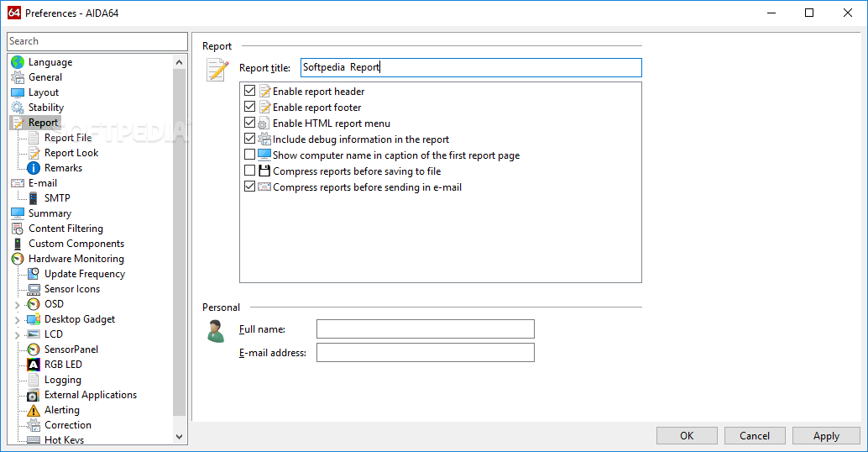Screen dimensions: 868x452
Task: Click the Remarks info icon
Action: click(x=34, y=168)
